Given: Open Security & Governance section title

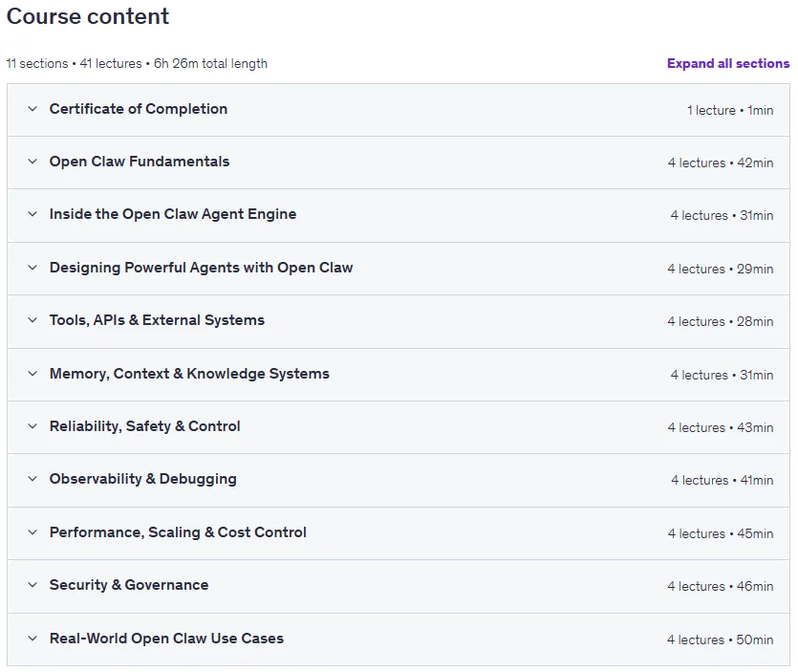Looking at the screenshot, I should (x=129, y=585).
